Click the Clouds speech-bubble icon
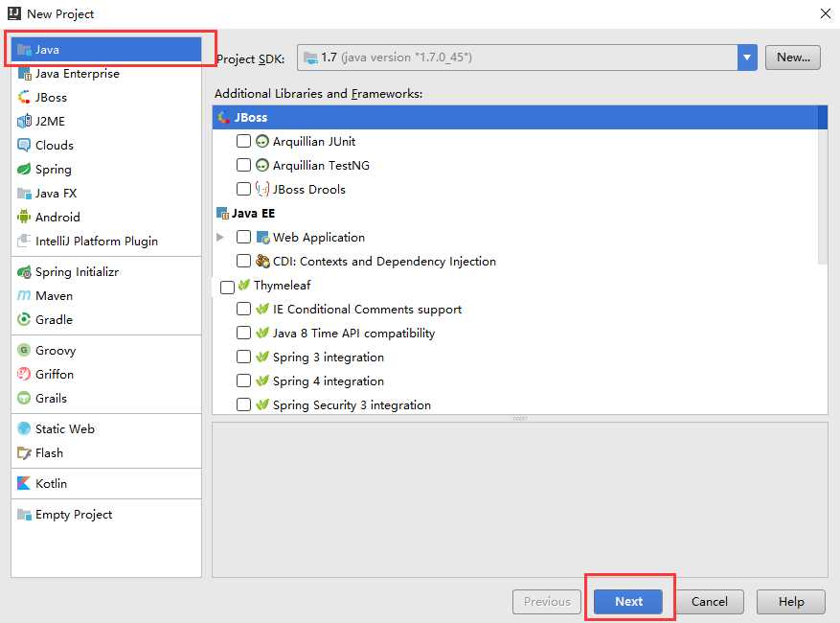This screenshot has height=623, width=840. point(24,145)
